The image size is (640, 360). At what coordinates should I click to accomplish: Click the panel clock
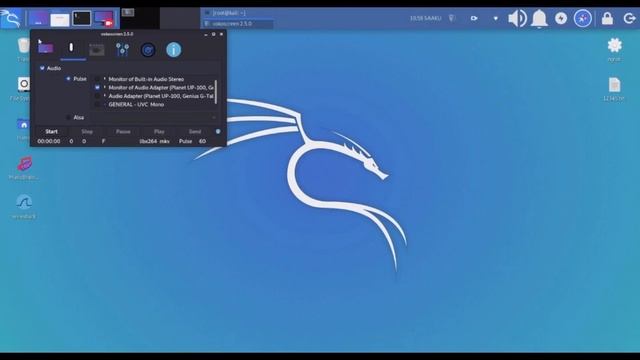425,18
